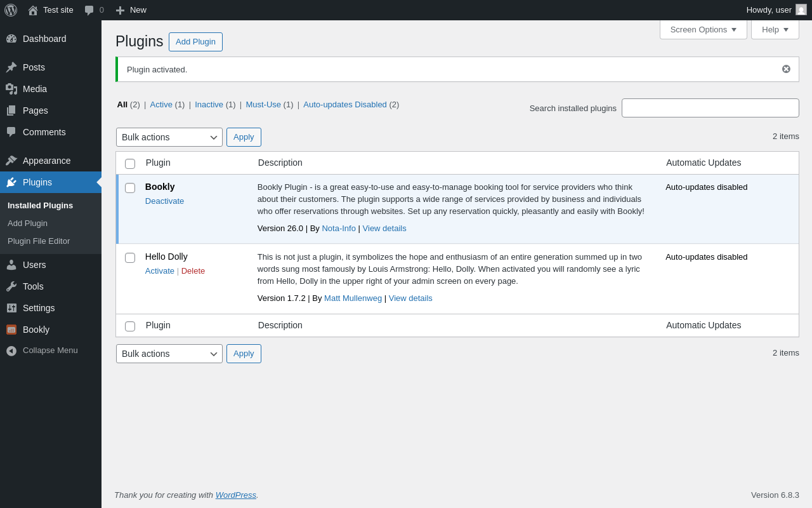Open the Appearance brush icon
This screenshot has height=508, width=812.
click(x=11, y=161)
